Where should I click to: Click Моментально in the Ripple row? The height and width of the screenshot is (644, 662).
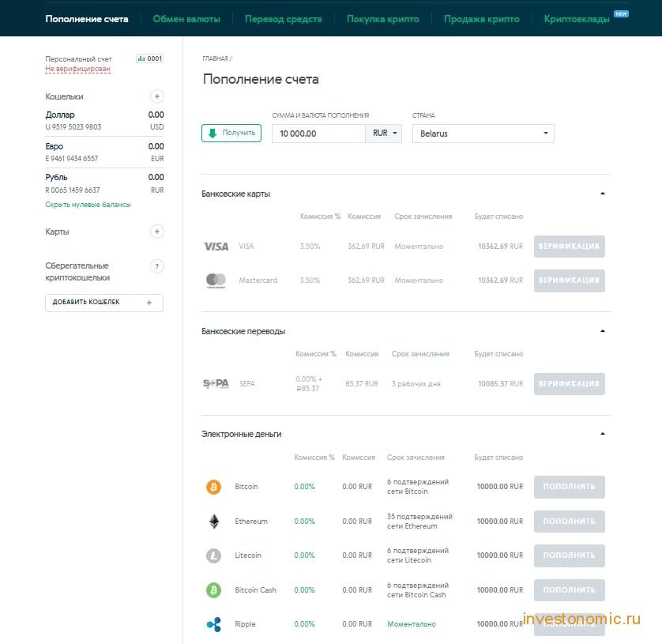412,624
